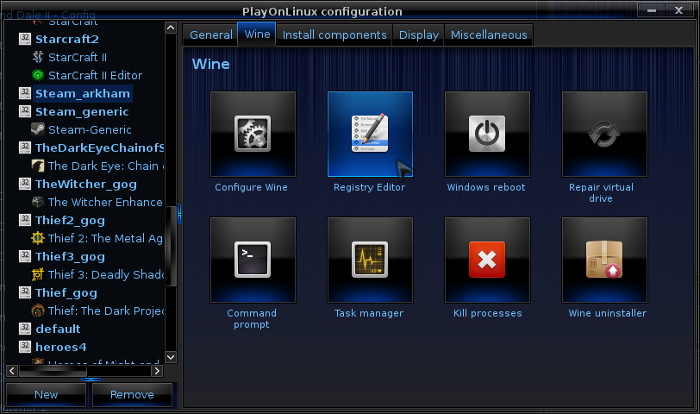Select the Steam_generic virtual drive
This screenshot has width=700, height=414.
click(82, 112)
